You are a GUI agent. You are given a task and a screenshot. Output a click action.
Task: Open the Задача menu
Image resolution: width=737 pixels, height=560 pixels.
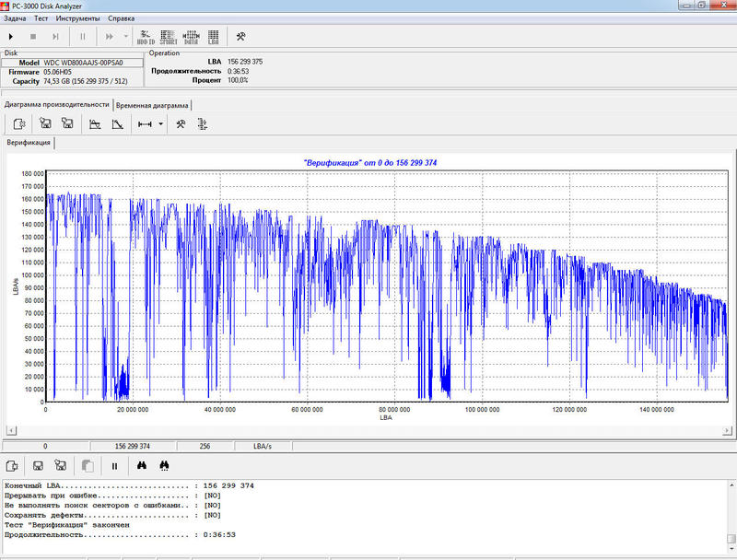tap(15, 17)
